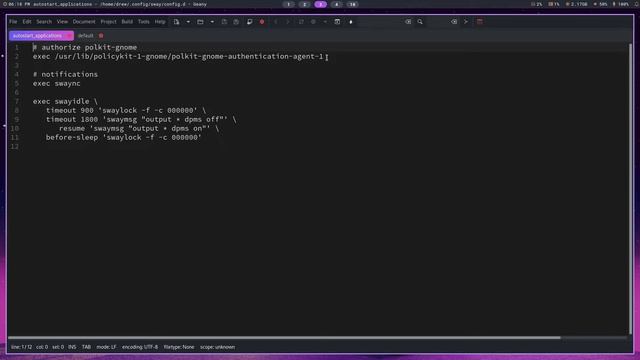Open the Document menu
Image resolution: width=640 pixels, height=360 pixels.
84,22
